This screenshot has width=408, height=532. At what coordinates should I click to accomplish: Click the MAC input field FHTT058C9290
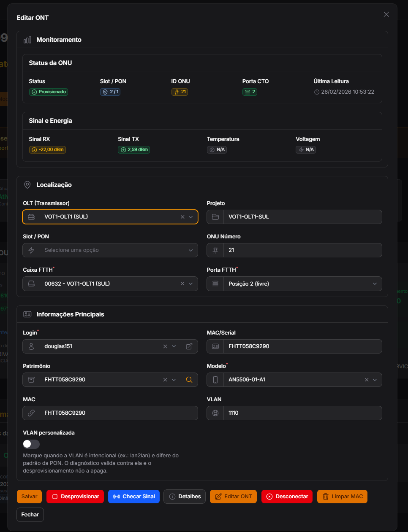pyautogui.click(x=118, y=413)
